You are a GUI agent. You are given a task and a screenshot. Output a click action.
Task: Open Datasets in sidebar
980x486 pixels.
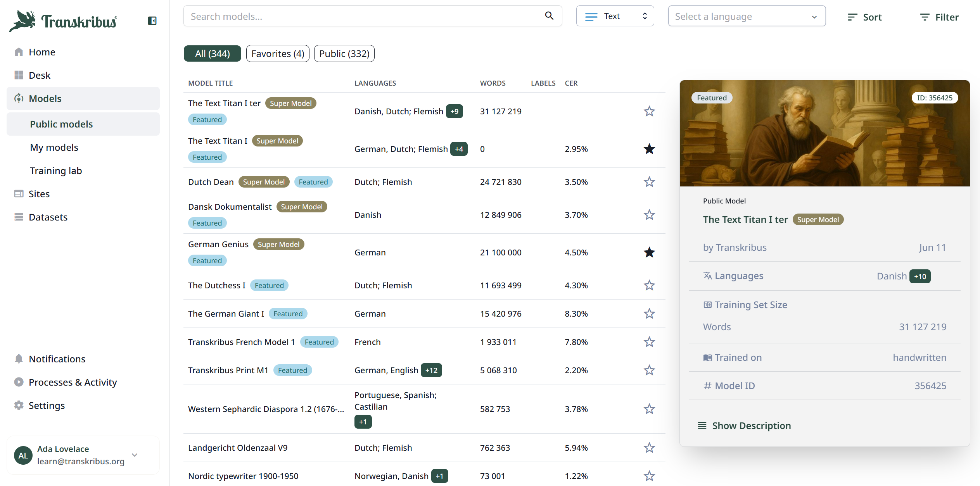tap(48, 217)
